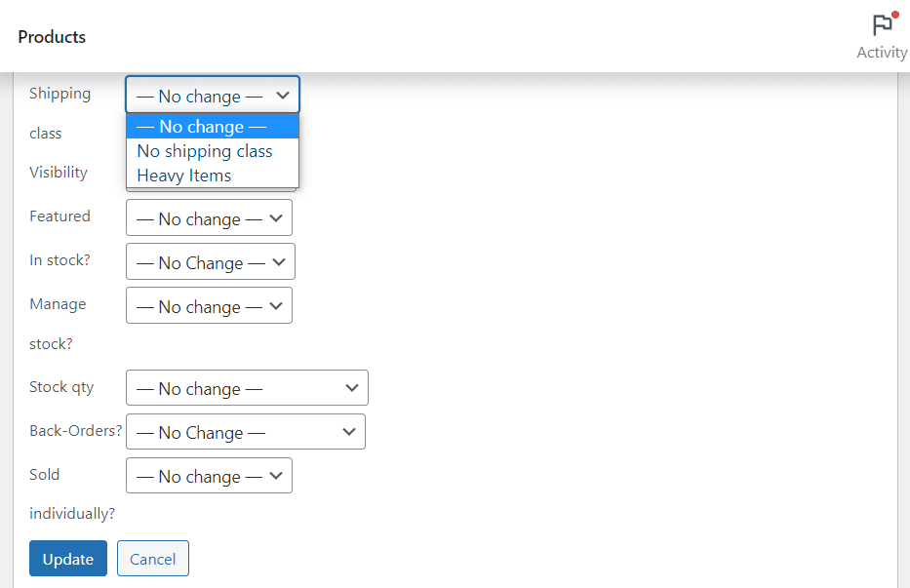Click the Activity flag icon
This screenshot has width=910, height=588.
pyautogui.click(x=882, y=26)
